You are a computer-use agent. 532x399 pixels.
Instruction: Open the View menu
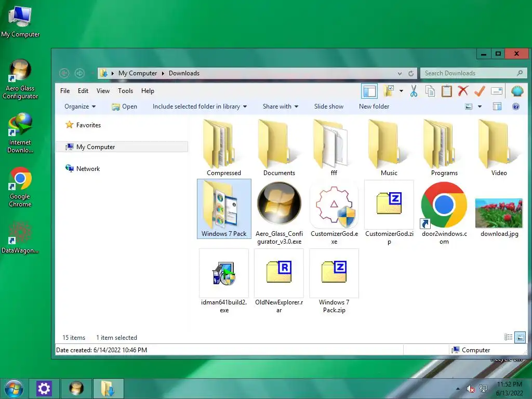tap(103, 91)
